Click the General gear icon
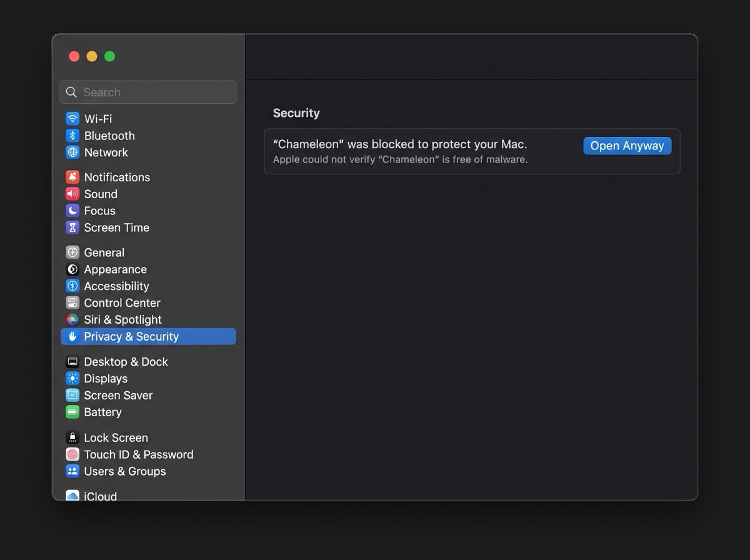 (x=72, y=252)
